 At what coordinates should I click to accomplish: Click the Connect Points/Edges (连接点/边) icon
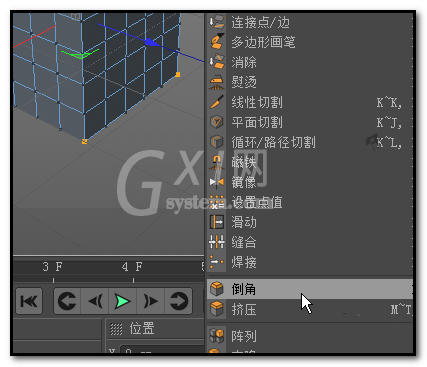[x=217, y=22]
